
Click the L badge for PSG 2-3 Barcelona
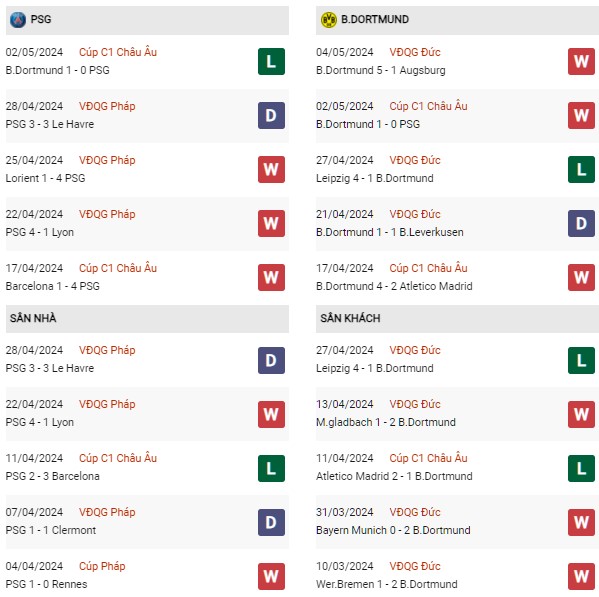click(x=271, y=468)
